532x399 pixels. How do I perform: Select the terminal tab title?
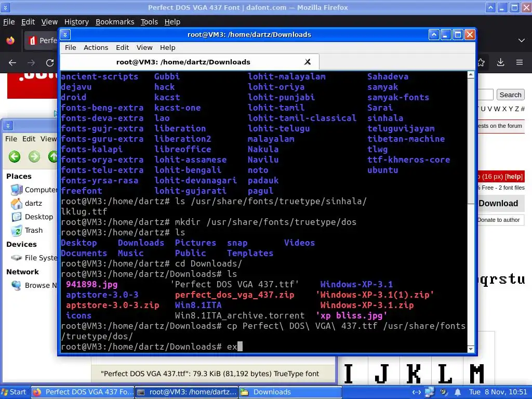[x=183, y=62]
